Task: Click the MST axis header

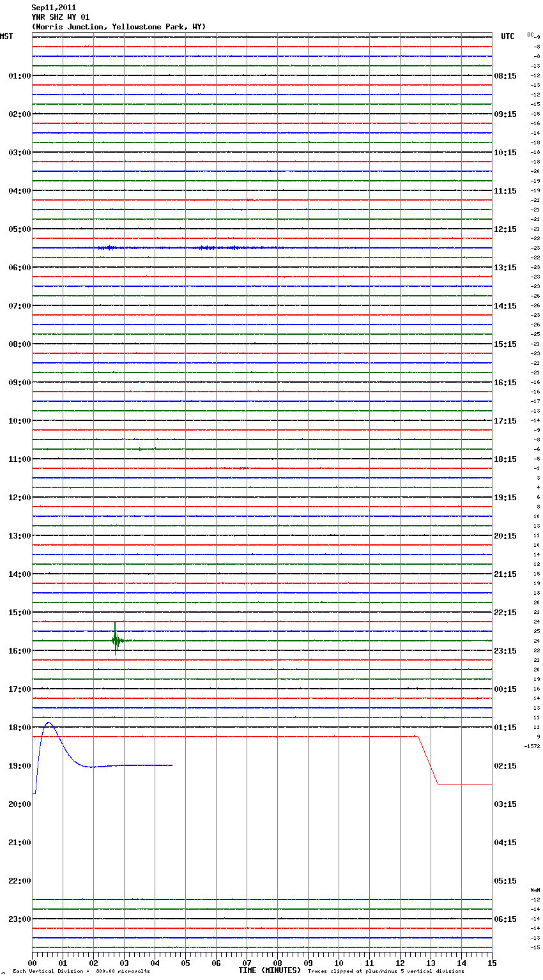Action: 6,36
